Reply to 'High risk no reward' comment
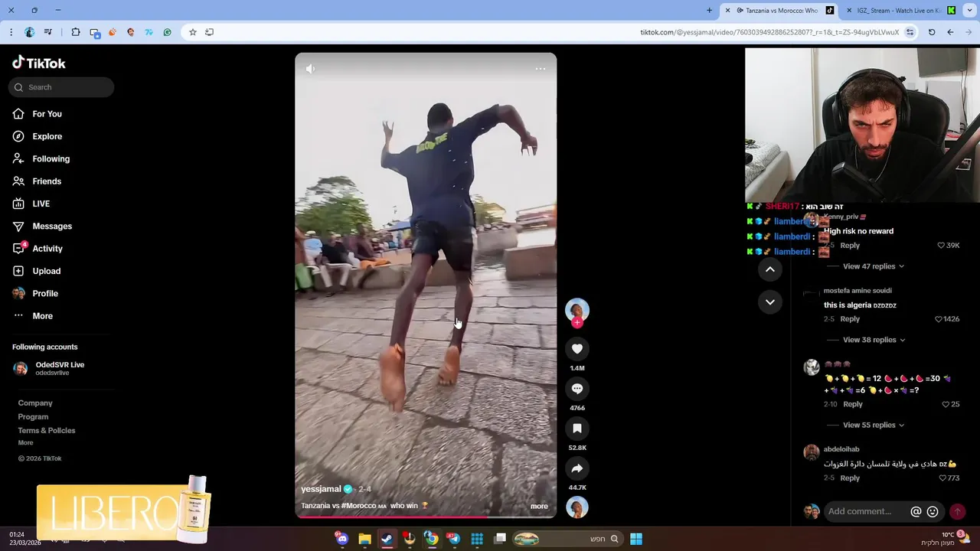This screenshot has width=980, height=551. click(x=850, y=246)
